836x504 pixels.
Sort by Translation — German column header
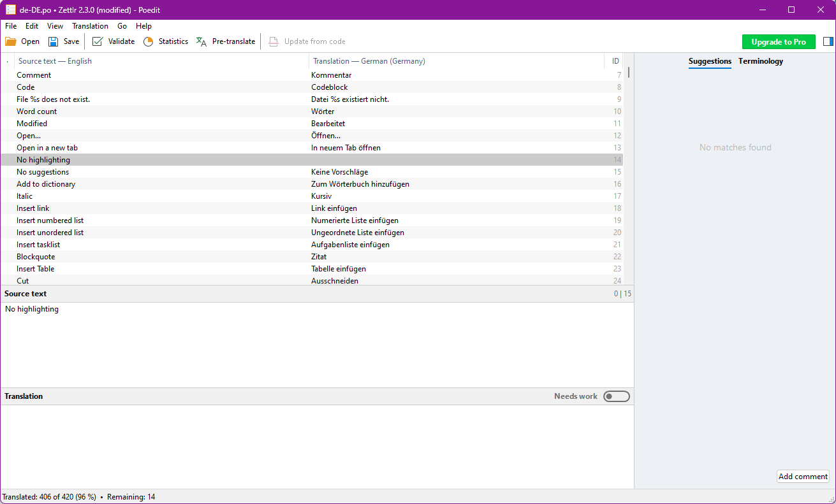[457, 61]
